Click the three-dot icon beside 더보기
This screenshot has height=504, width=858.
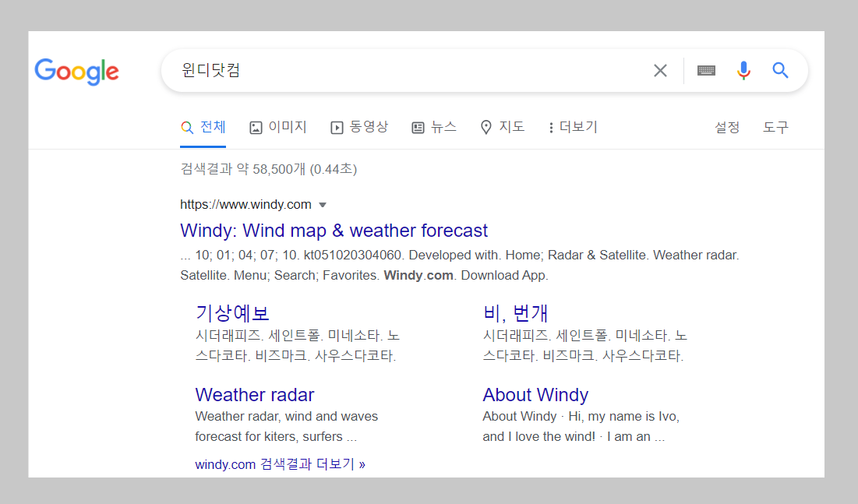pos(551,128)
